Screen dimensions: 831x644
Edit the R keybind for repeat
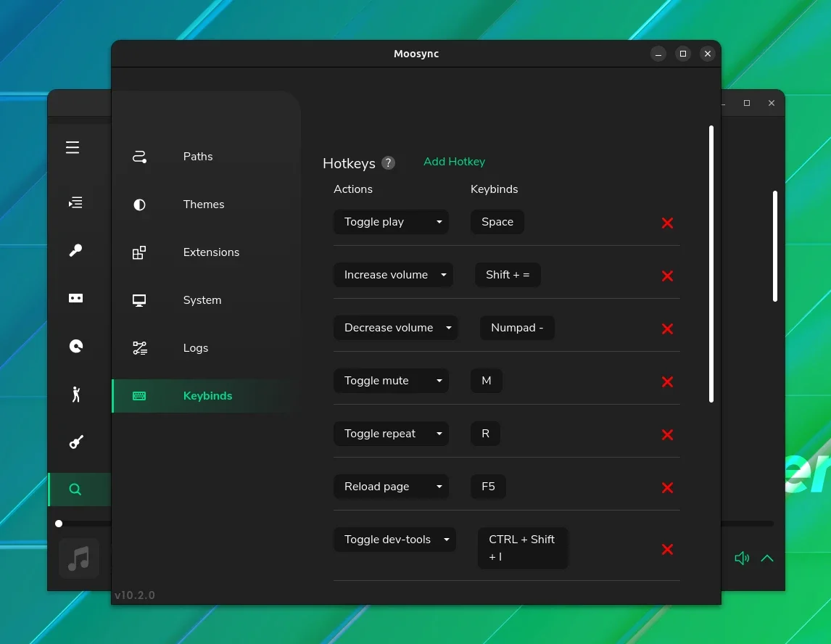[x=485, y=434]
